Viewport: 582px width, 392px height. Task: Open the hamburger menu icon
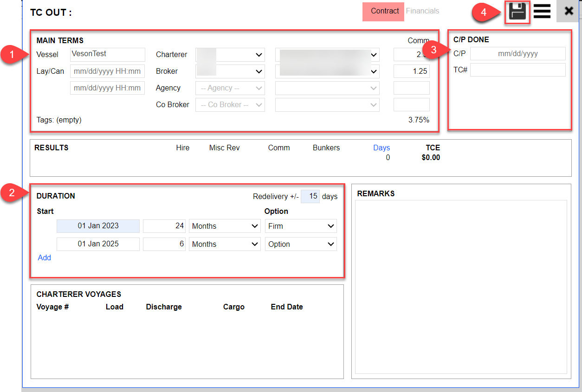(542, 11)
